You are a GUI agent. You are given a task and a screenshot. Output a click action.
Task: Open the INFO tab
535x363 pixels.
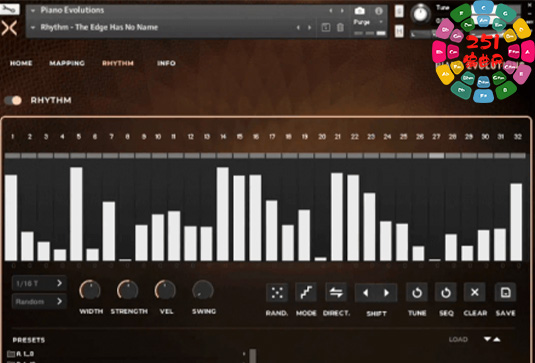tap(166, 63)
